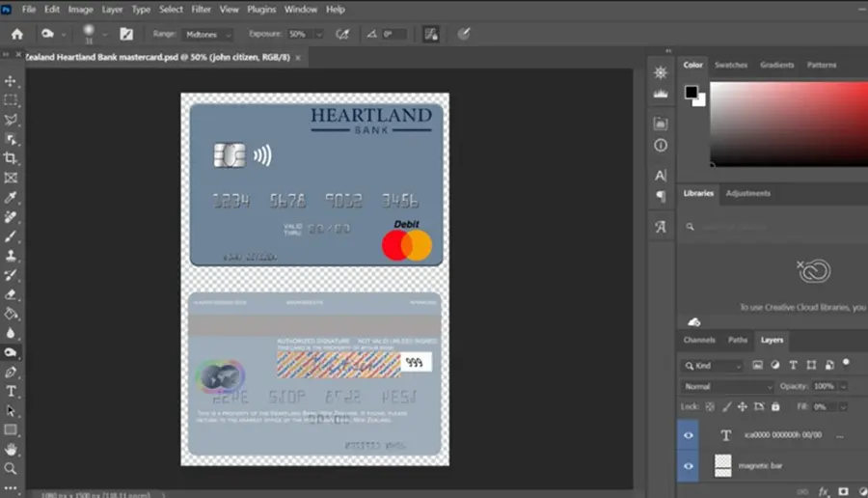
Task: Toggle Protect Tones option in options bar
Action: (x=431, y=35)
